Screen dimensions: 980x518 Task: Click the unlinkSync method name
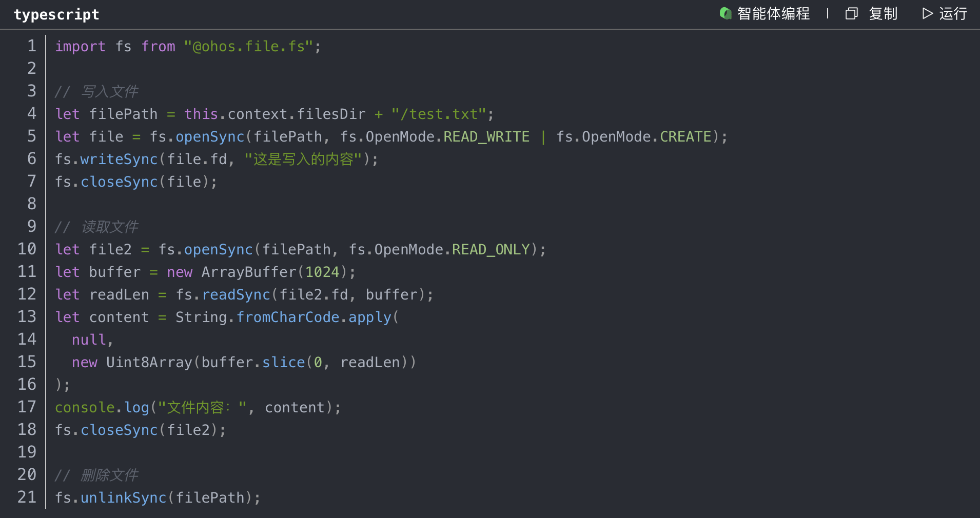(123, 498)
